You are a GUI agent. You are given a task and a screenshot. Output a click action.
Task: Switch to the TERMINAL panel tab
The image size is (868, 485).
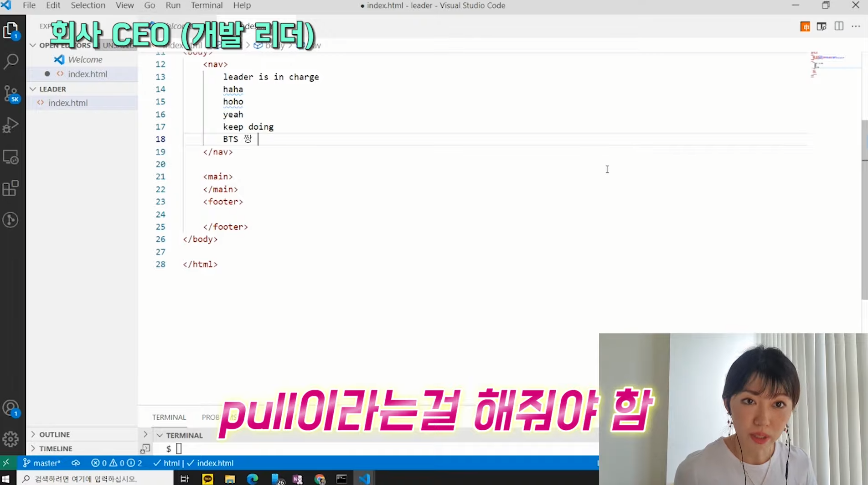tap(169, 417)
